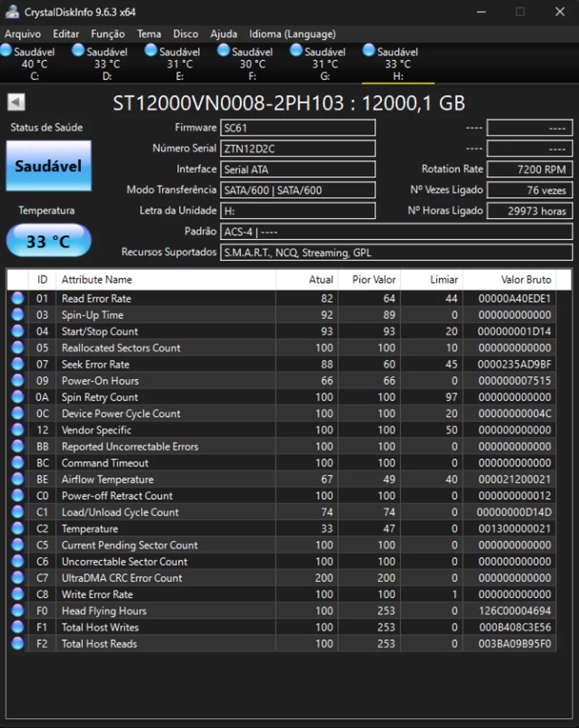
Task: Click the status orb for Spin Retry Count
Action: click(18, 397)
